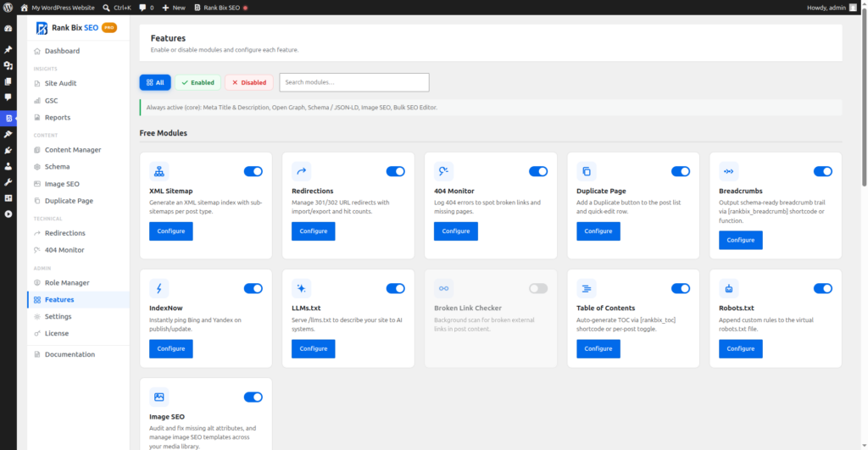This screenshot has height=450, width=868.
Task: Open the comments bubble icon in admin bar
Action: pyautogui.click(x=142, y=8)
